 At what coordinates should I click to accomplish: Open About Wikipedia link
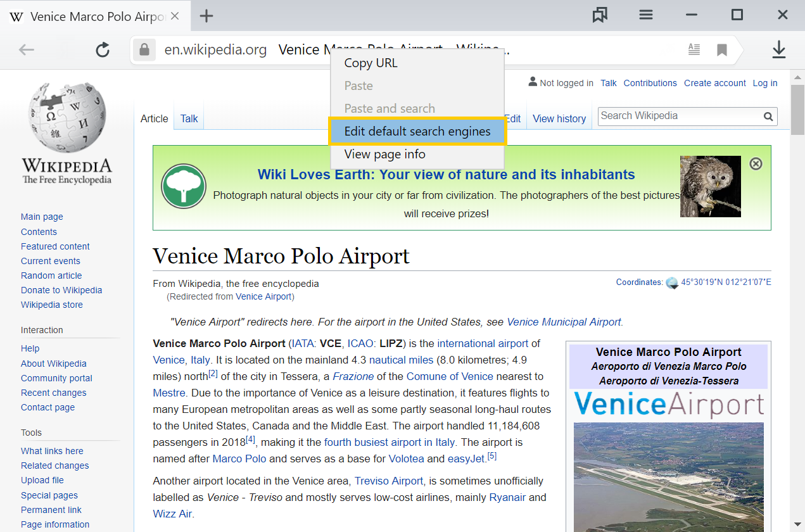click(54, 364)
